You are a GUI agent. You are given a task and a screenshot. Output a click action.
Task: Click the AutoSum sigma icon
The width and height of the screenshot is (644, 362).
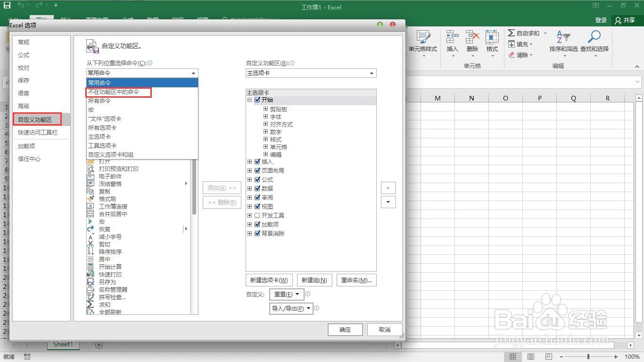(512, 33)
